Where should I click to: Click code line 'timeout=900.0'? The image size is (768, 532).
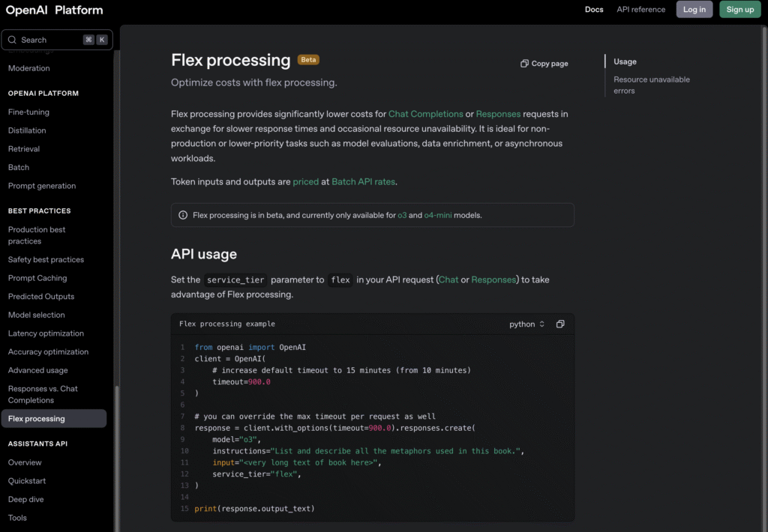click(241, 382)
